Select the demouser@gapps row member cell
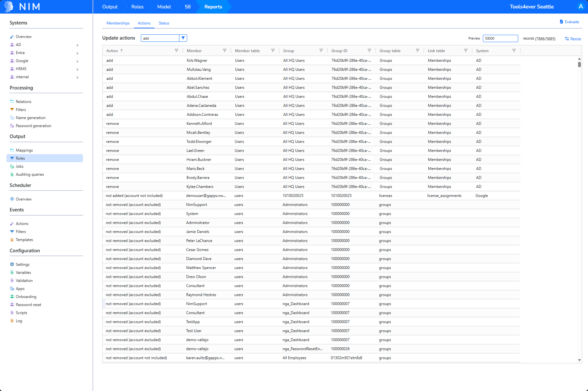The image size is (588, 391). (206, 196)
